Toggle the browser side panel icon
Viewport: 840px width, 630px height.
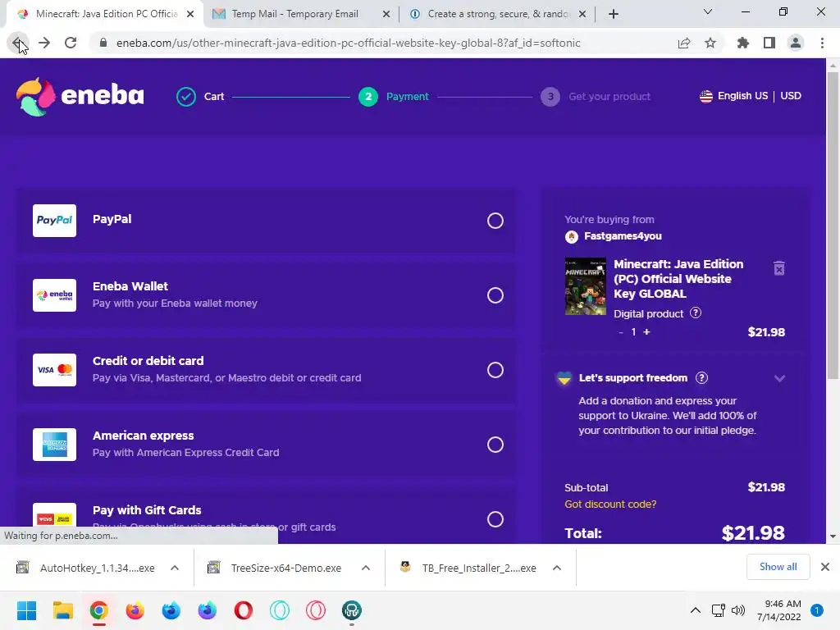pyautogui.click(x=769, y=43)
